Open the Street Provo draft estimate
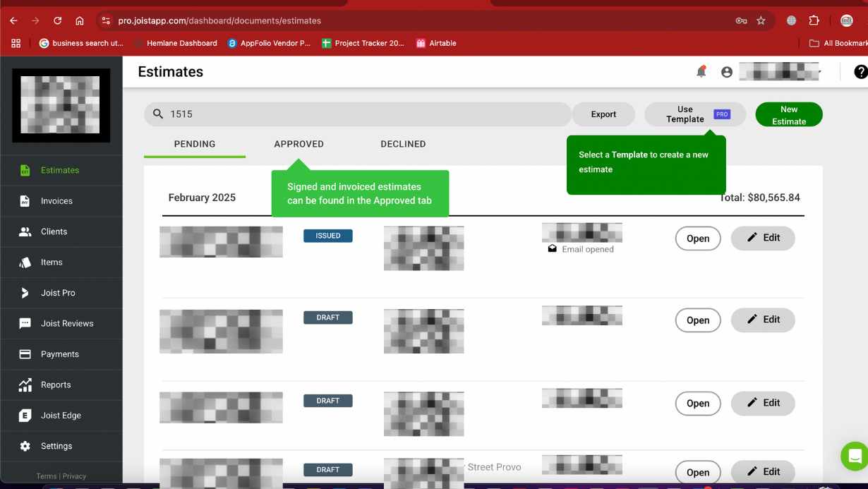868x489 pixels. [x=698, y=472]
